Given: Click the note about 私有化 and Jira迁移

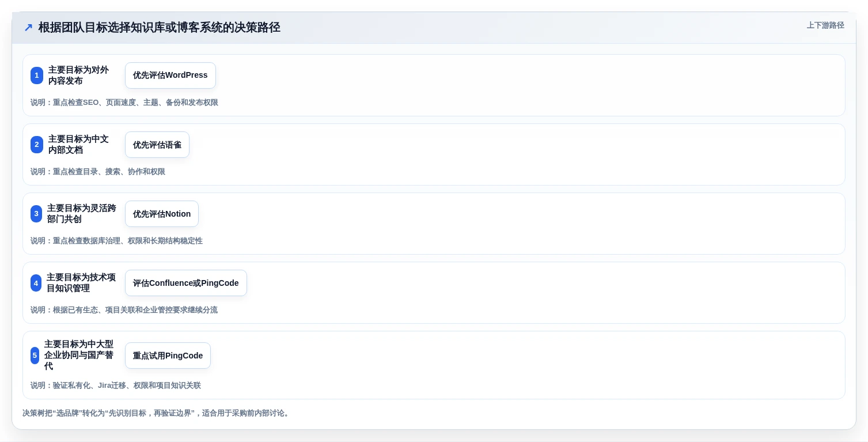Looking at the screenshot, I should click(116, 386).
